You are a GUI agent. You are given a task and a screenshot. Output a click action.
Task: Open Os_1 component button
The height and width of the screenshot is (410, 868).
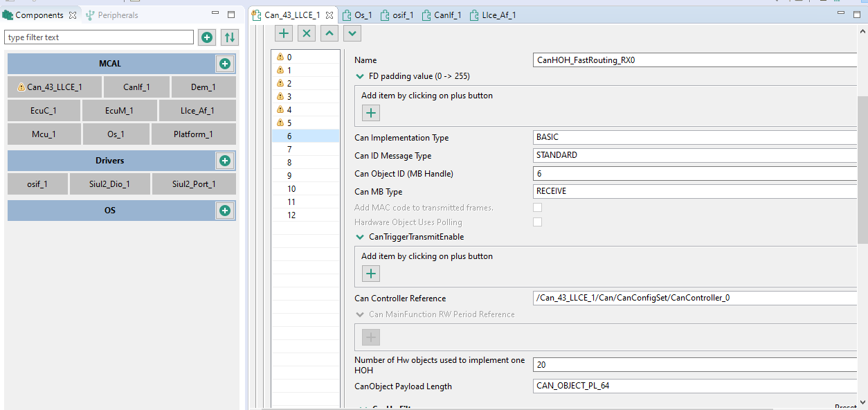pos(116,134)
